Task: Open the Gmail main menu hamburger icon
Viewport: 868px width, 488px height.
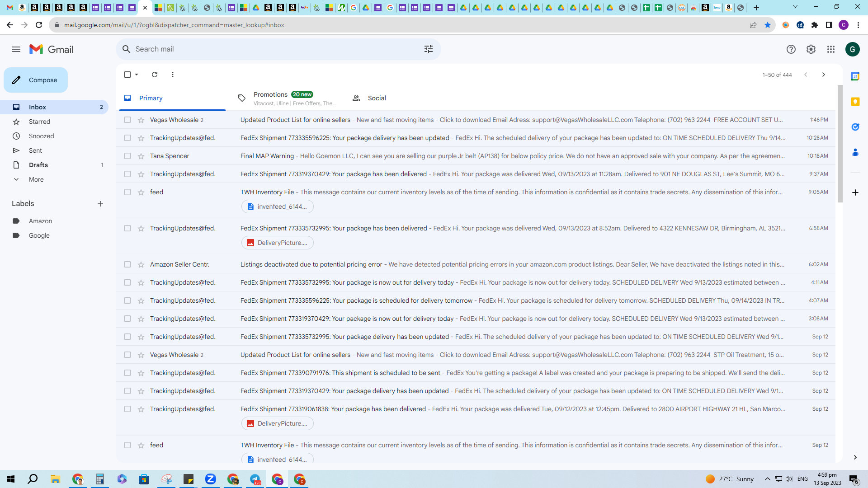Action: [x=16, y=49]
